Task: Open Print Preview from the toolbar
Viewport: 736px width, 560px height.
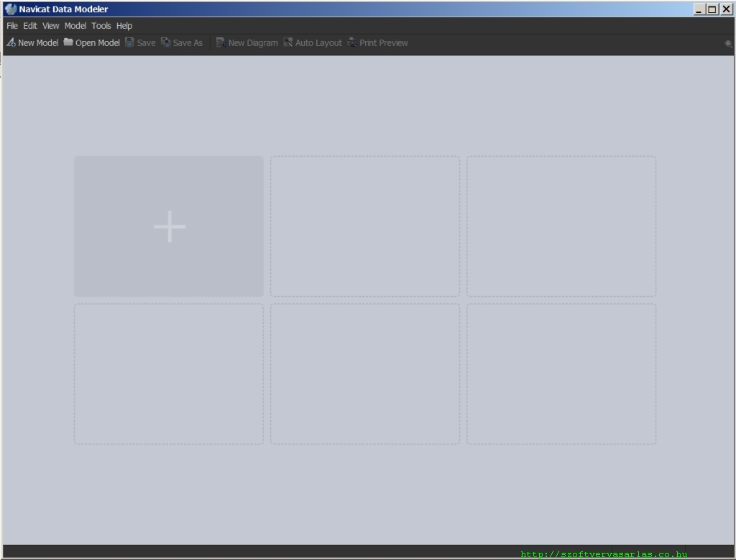Action: 352,43
